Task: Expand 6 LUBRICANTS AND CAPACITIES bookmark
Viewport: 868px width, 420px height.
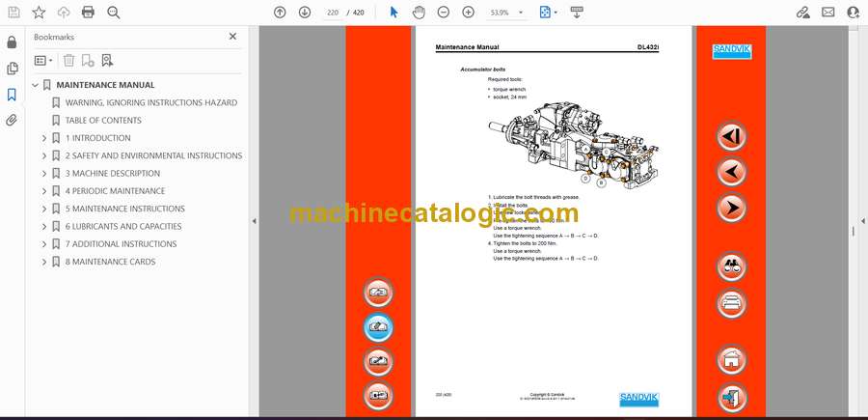Action: [44, 227]
